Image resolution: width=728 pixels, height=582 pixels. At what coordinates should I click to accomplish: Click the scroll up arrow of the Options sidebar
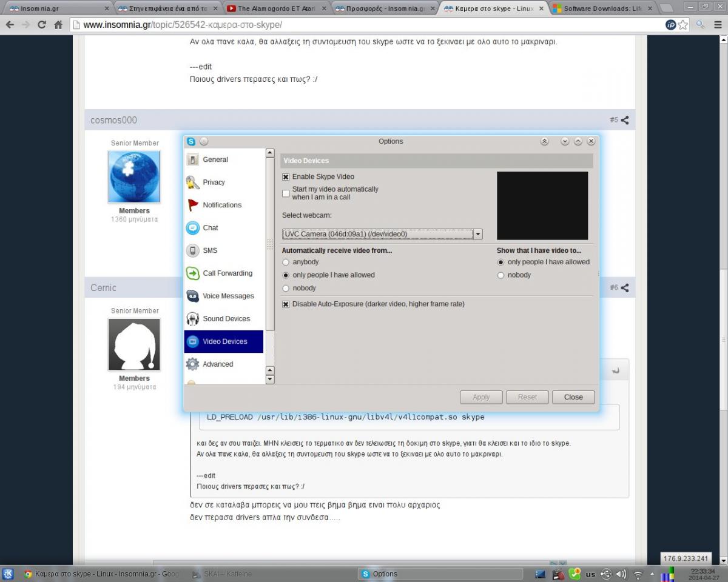coord(270,153)
